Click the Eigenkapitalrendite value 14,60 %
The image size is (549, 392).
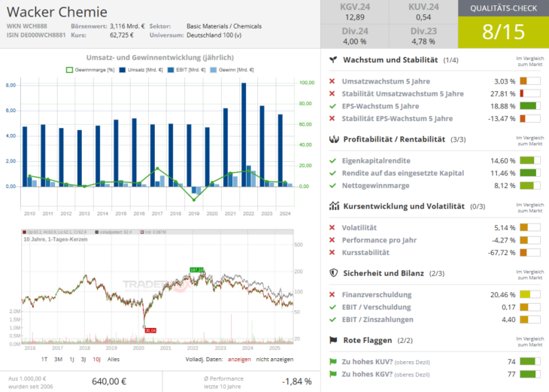503,161
